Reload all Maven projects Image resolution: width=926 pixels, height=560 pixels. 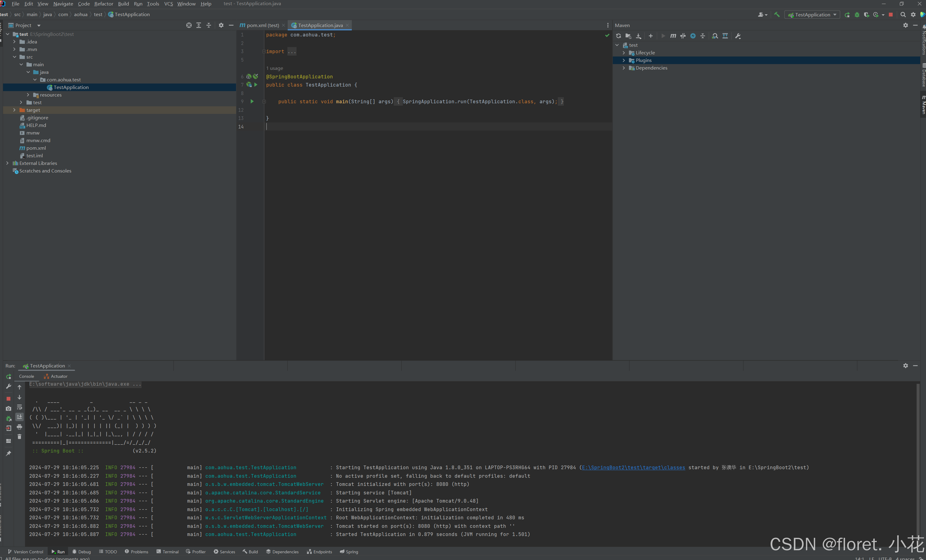[618, 36]
